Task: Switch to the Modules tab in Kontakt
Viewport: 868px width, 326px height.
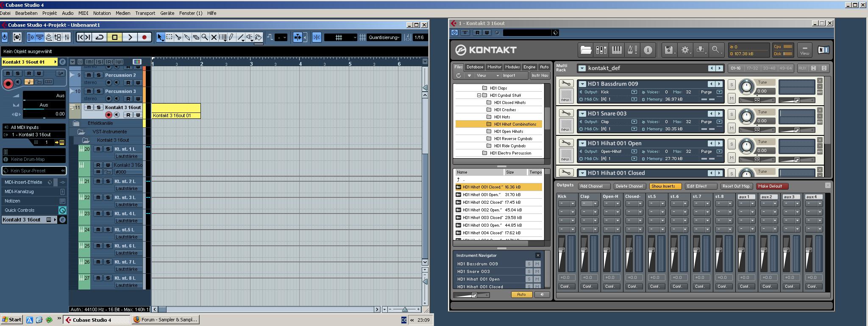Action: [x=512, y=67]
